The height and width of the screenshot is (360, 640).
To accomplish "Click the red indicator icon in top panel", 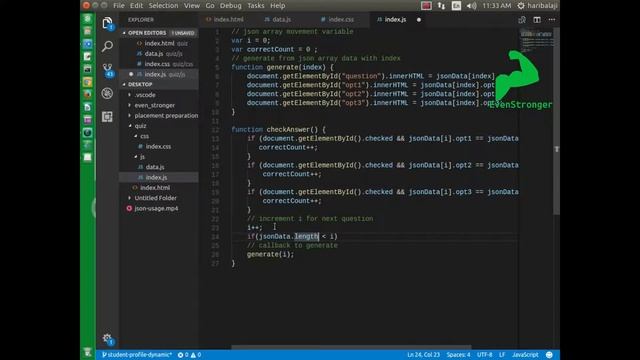I will point(426,6).
